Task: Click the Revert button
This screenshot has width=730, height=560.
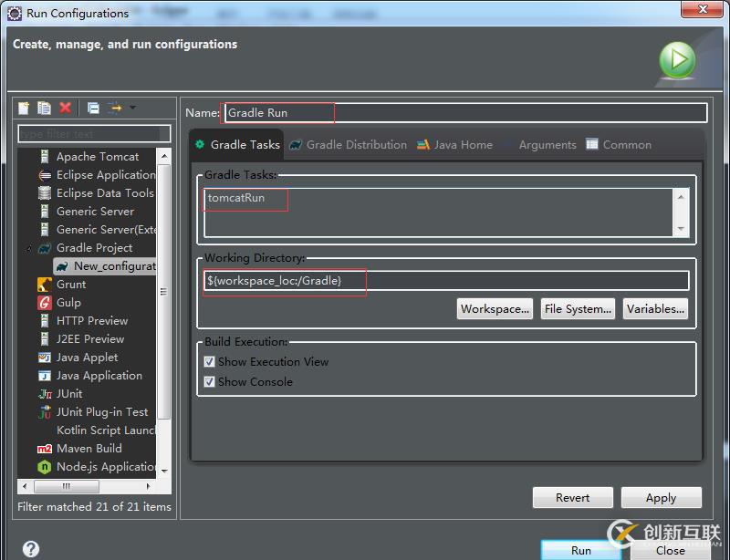Action: pyautogui.click(x=573, y=498)
